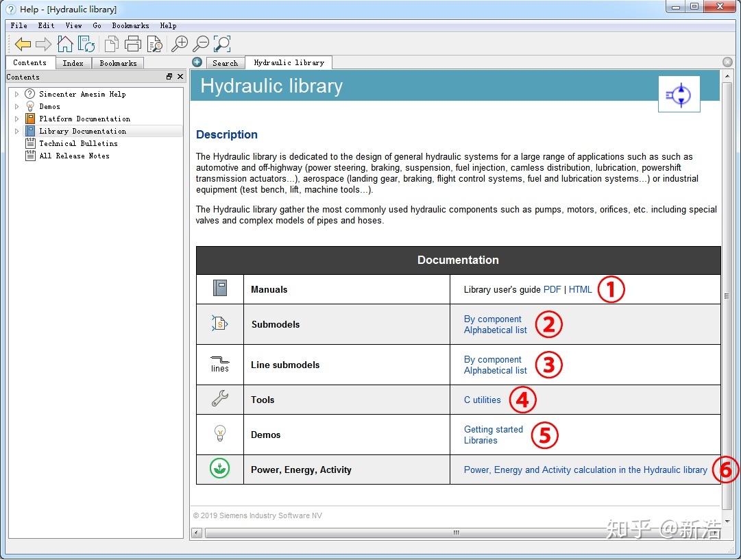
Task: Open Submodels Alphabetical list link
Action: tap(496, 330)
